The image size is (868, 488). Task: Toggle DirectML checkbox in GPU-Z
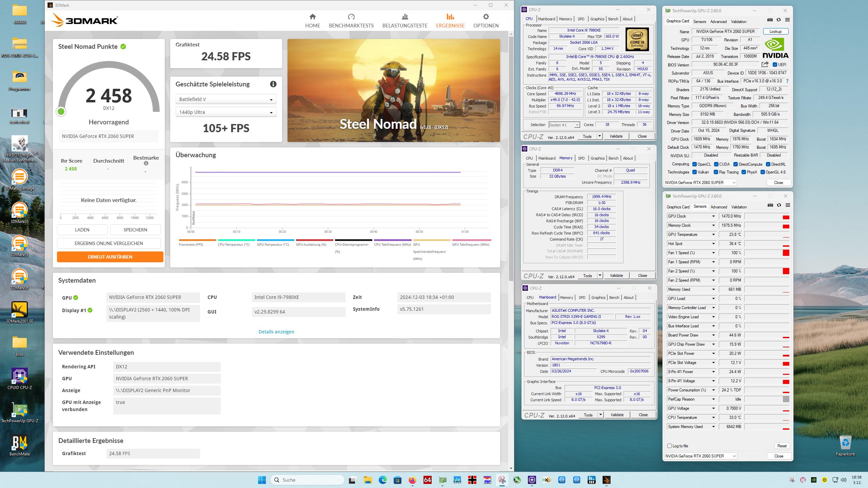[x=768, y=164]
